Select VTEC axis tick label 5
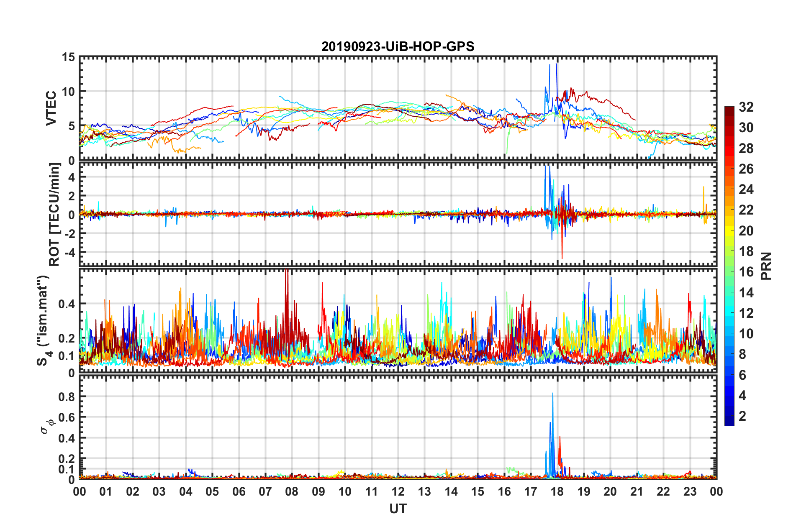 [72, 126]
